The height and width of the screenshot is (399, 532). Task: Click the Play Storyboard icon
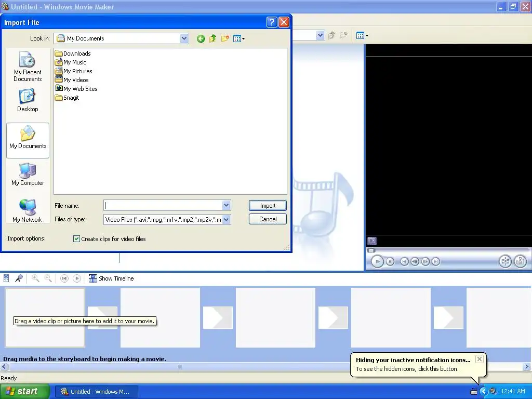point(77,278)
